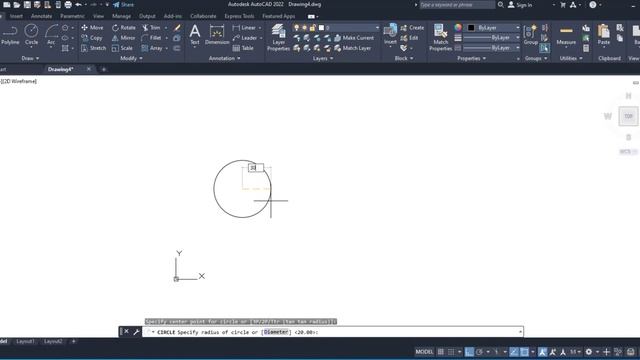Click the Stretch tool
This screenshot has width=640, height=360.
[x=93, y=48]
